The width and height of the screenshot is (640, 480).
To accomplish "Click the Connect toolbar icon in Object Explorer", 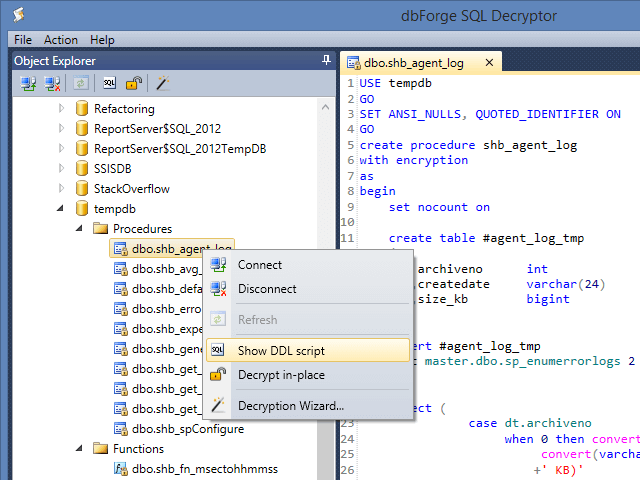I will pos(28,83).
